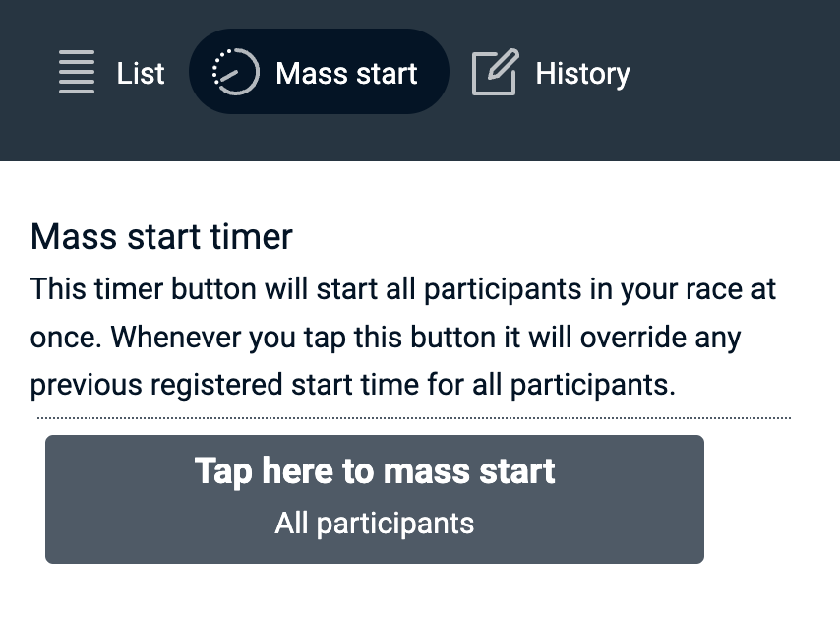This screenshot has height=618, width=840.
Task: Click the "Mass start timer" heading
Action: click(161, 237)
